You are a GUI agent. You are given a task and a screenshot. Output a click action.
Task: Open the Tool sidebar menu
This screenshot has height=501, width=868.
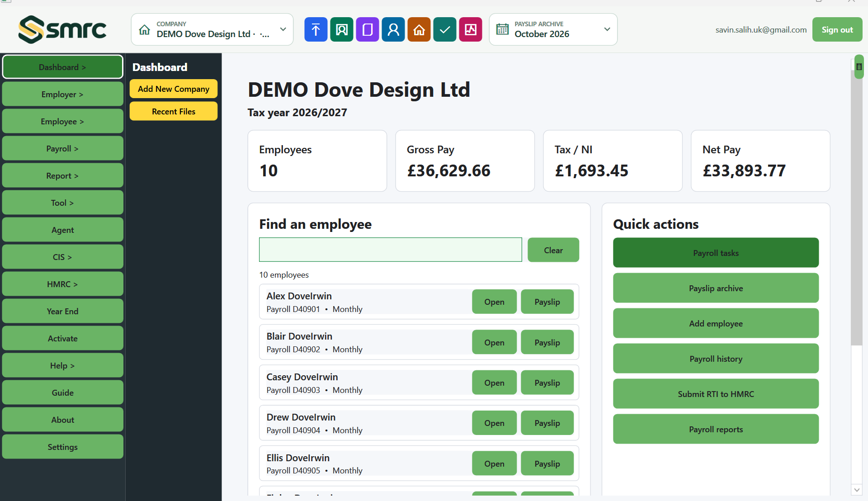(62, 203)
